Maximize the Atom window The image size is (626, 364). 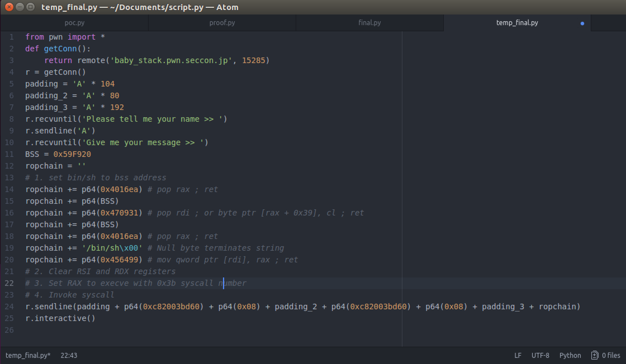[30, 7]
